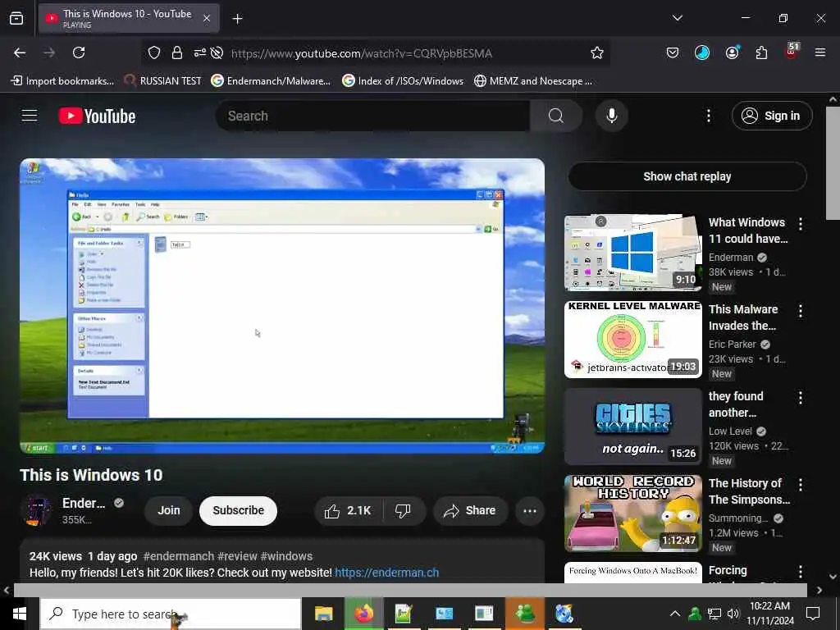The width and height of the screenshot is (840, 630).
Task: Click the page vertical scrollbar
Action: coord(833,163)
